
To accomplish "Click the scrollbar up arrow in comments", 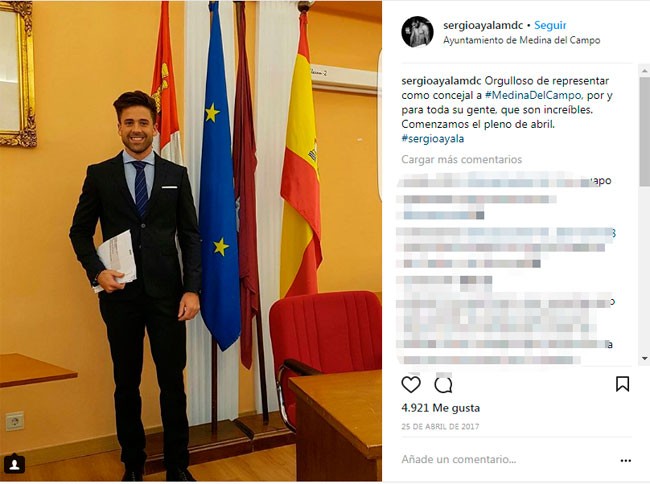I will point(645,71).
